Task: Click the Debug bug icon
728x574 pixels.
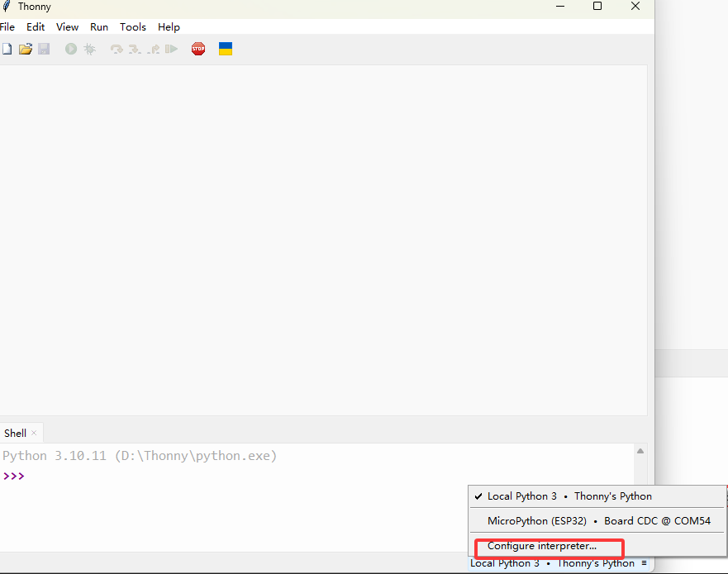Action: (89, 50)
